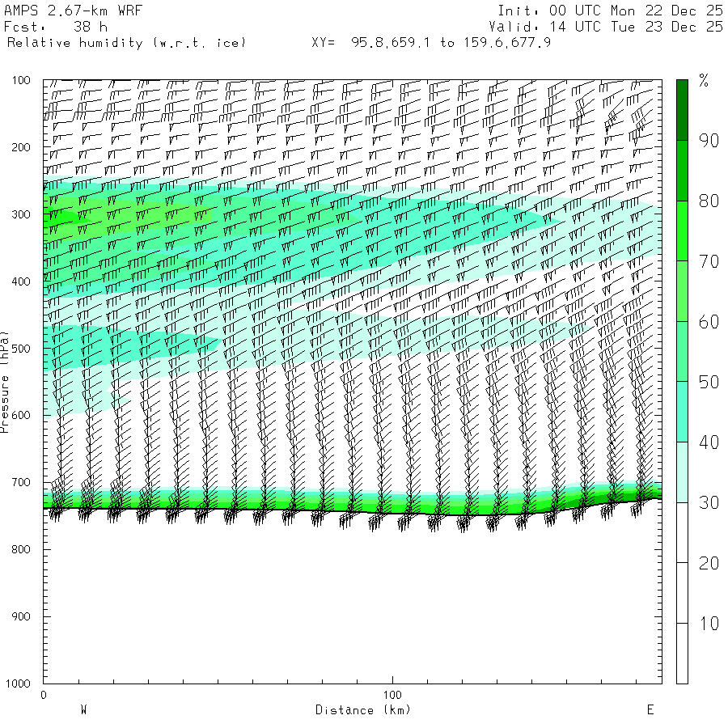The width and height of the screenshot is (728, 728).
Task: Click the 700 hPa pressure axis label
Action: pos(21,482)
